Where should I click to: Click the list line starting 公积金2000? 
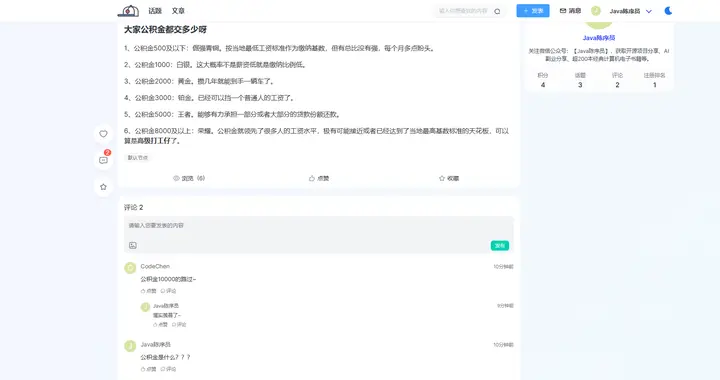coord(200,81)
